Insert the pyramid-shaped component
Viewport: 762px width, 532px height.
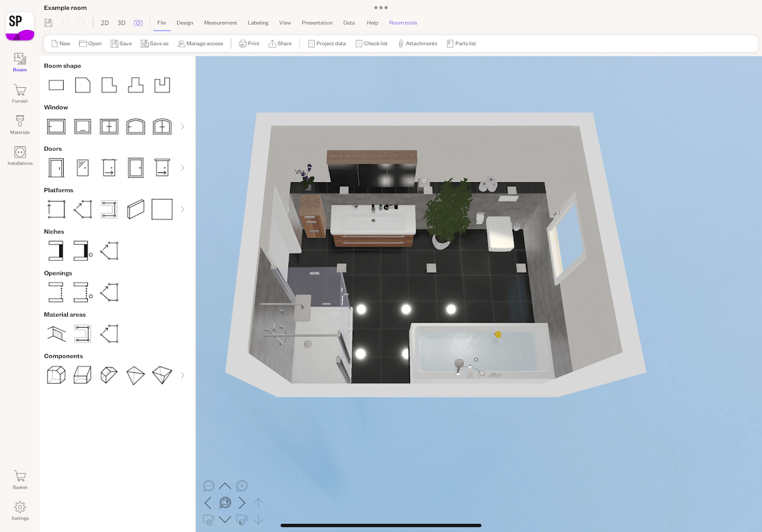pyautogui.click(x=136, y=375)
